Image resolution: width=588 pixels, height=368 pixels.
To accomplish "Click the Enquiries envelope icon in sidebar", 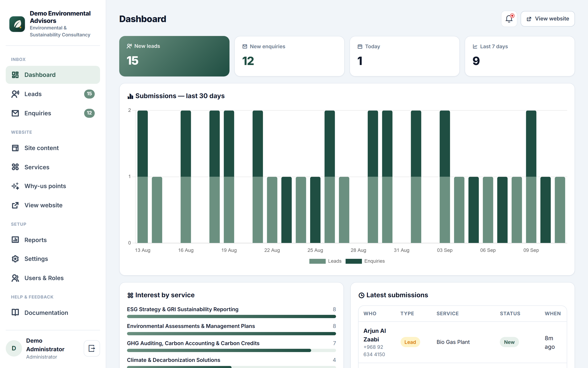I will click(15, 113).
